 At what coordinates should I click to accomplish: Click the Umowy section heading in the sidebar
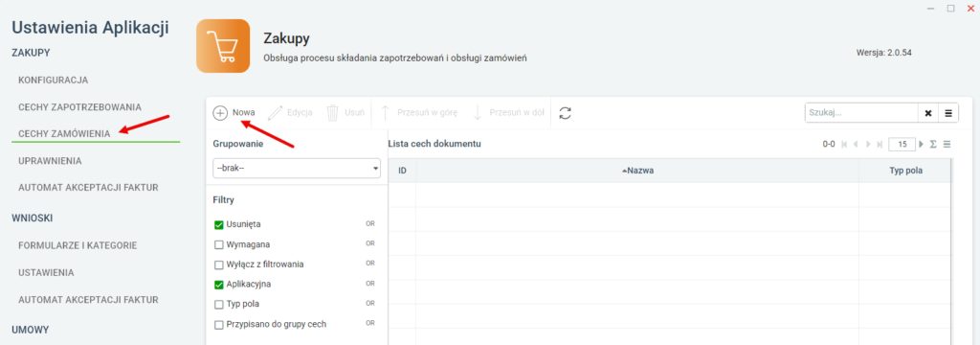[31, 330]
